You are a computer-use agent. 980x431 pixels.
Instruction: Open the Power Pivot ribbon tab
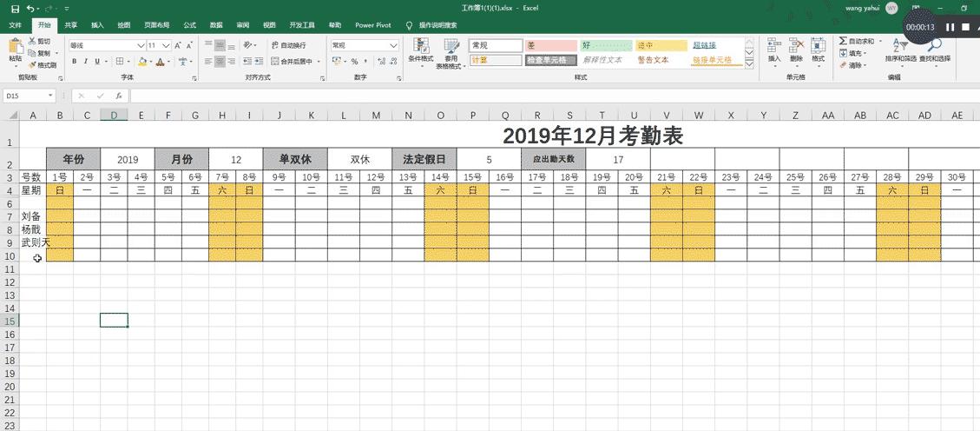point(373,25)
